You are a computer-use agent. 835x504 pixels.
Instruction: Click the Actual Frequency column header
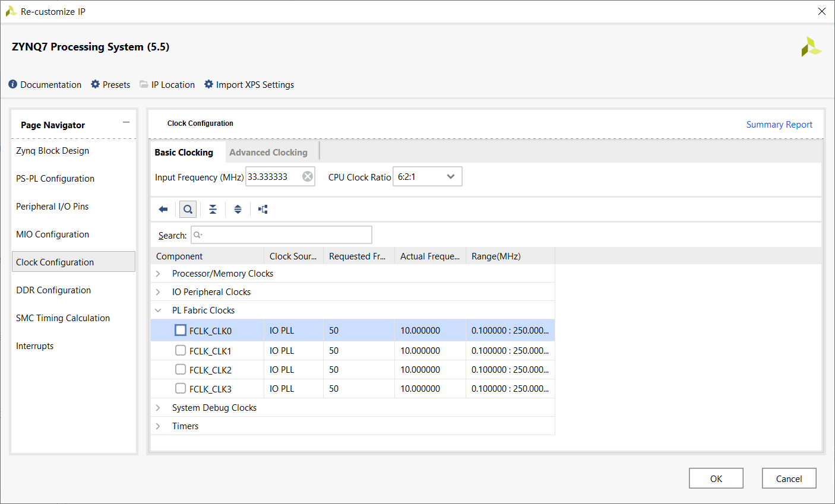pos(430,256)
